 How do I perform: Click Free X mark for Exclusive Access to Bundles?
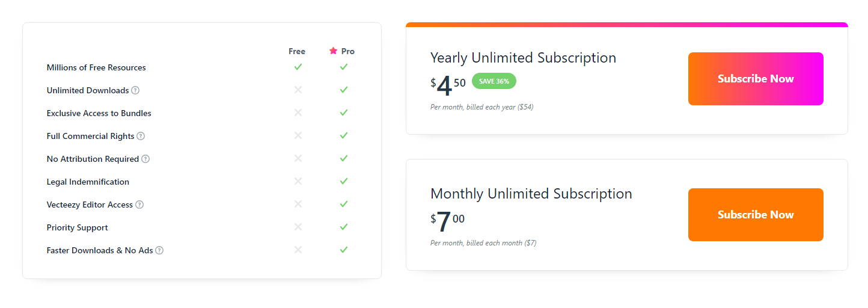pos(298,112)
